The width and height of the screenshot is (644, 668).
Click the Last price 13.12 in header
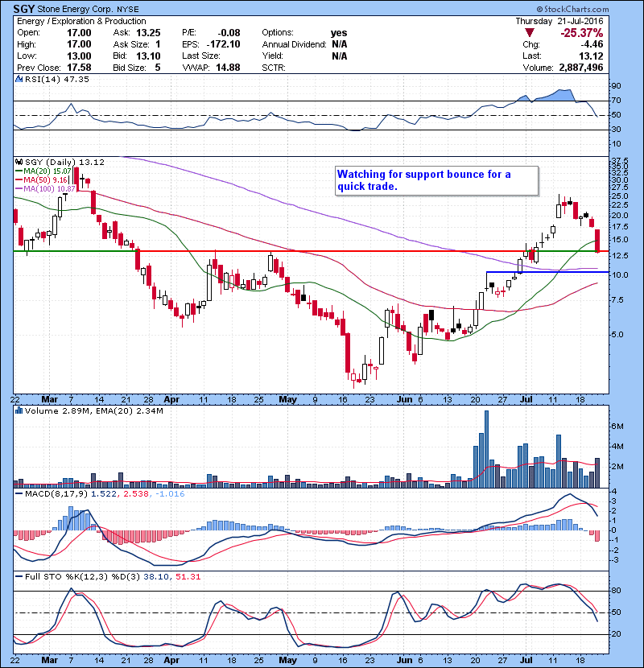coord(591,56)
